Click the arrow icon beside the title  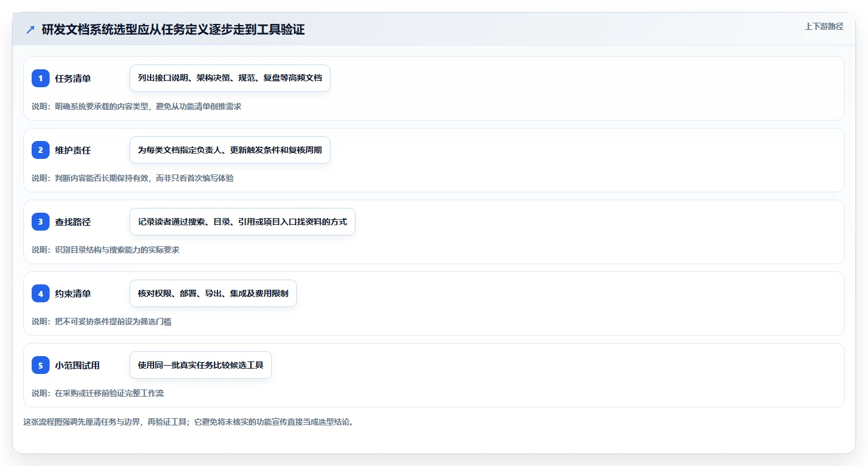30,30
